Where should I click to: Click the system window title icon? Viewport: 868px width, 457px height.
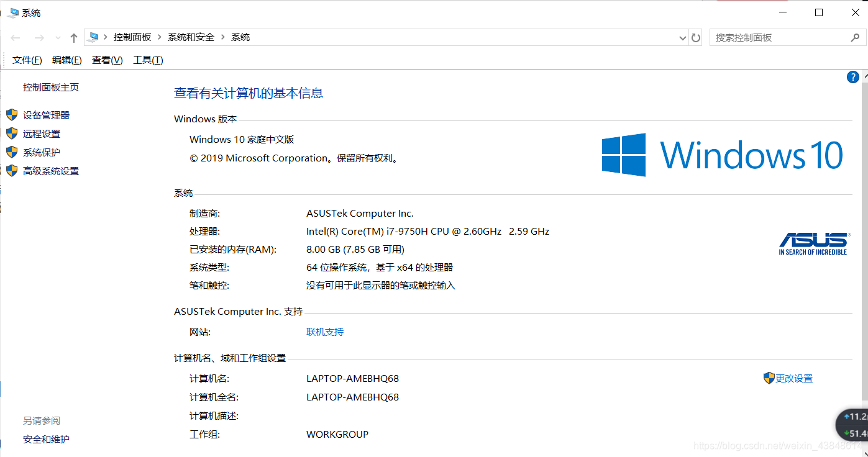pyautogui.click(x=13, y=12)
